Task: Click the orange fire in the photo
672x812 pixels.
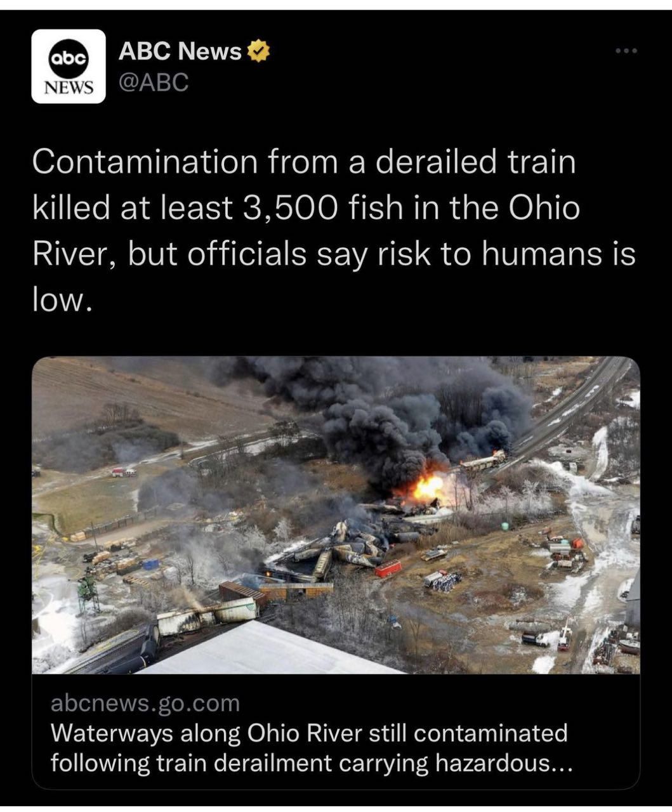Action: 426,488
